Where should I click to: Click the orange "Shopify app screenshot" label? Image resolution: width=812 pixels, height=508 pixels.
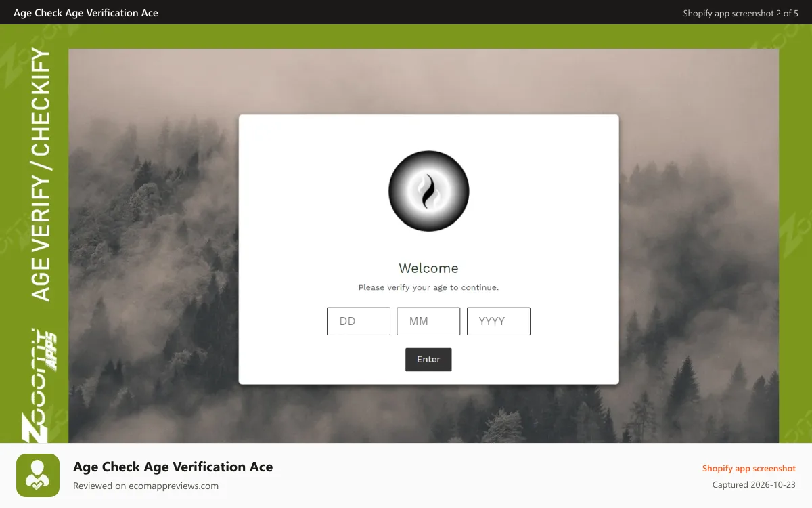pos(749,468)
